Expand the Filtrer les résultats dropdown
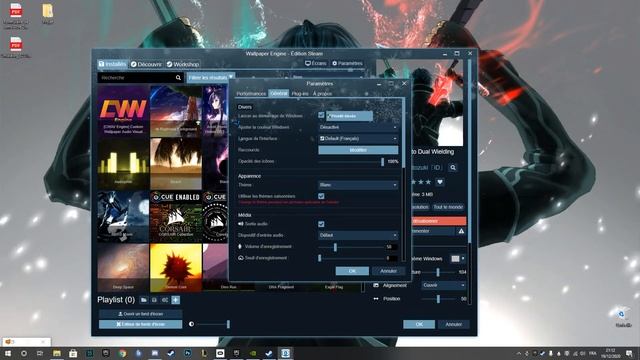The image size is (640, 360). pos(211,77)
